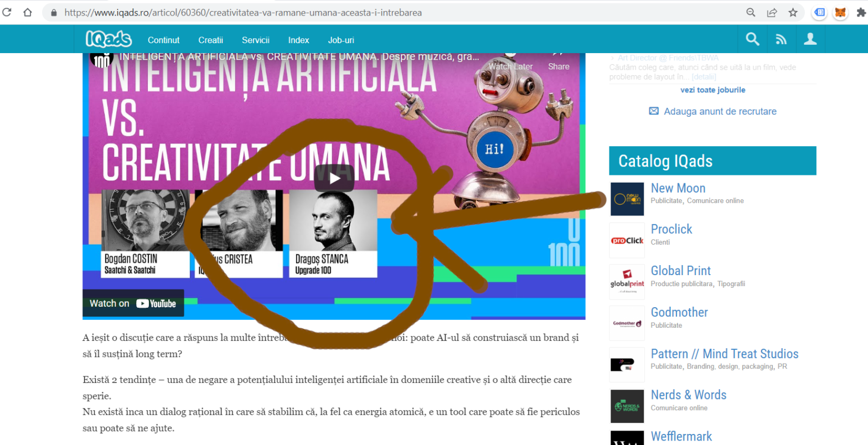Click the Productie publicitara tag
Viewport: 868px width, 445px height.
coord(681,284)
